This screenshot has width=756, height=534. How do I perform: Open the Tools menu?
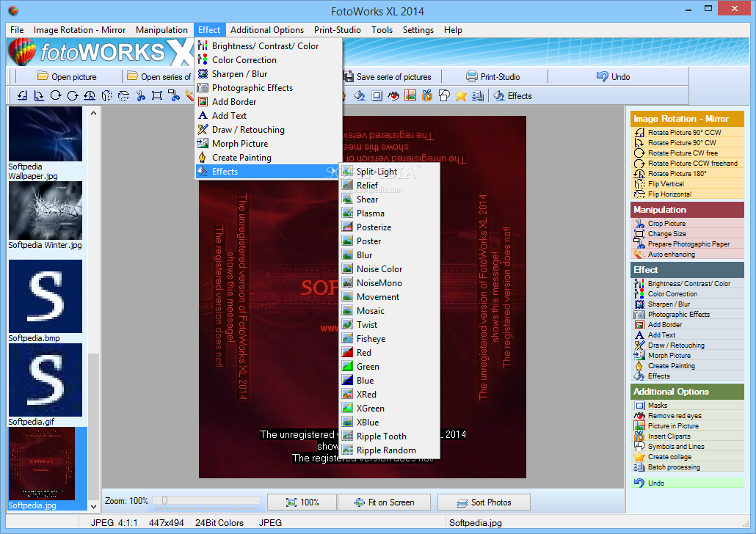(382, 30)
